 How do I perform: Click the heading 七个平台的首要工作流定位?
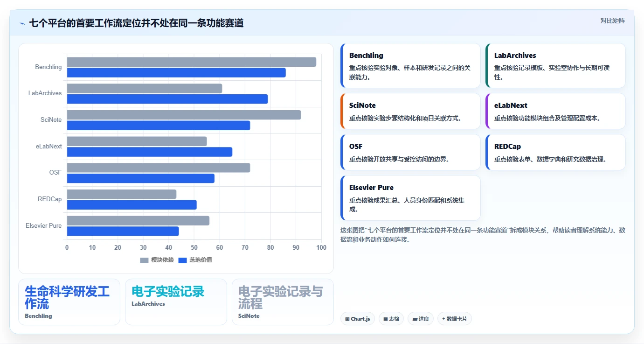click(136, 23)
